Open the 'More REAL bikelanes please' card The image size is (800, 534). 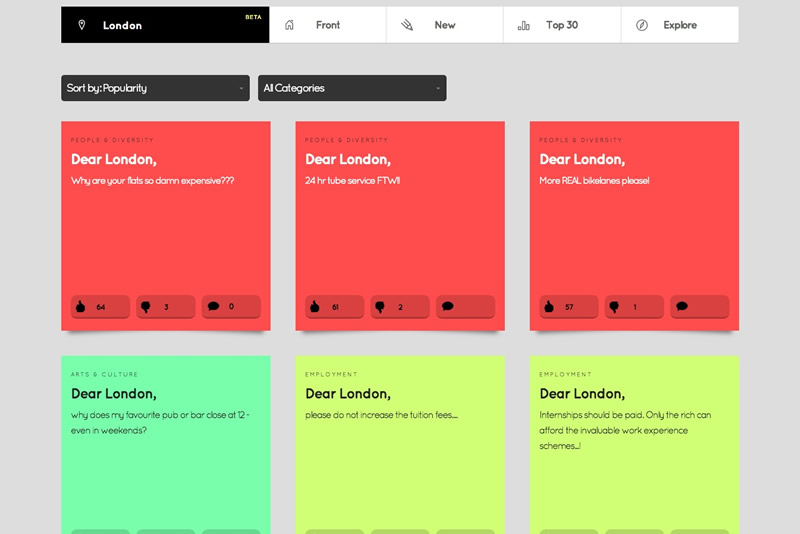634,226
